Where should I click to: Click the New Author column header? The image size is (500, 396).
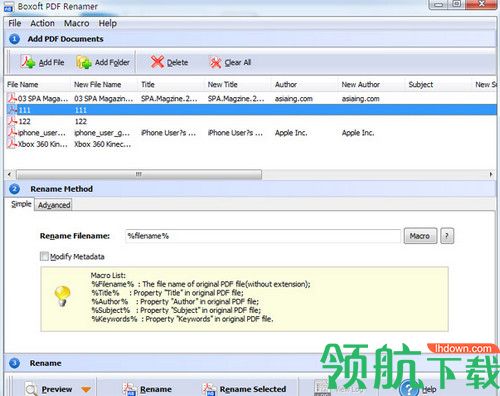click(372, 84)
